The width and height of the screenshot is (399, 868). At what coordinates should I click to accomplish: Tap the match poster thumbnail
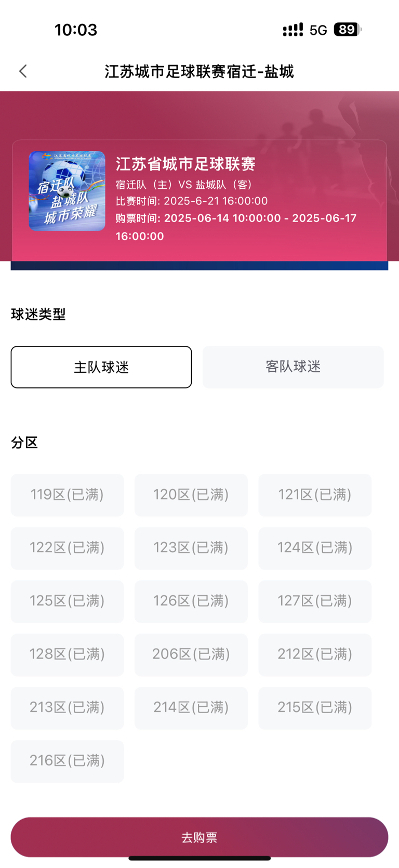67,191
